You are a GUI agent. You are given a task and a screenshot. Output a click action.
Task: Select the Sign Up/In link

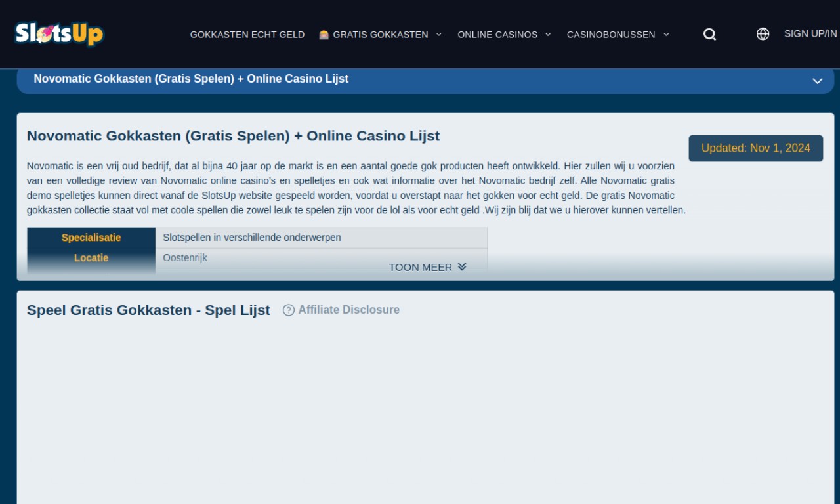click(810, 33)
